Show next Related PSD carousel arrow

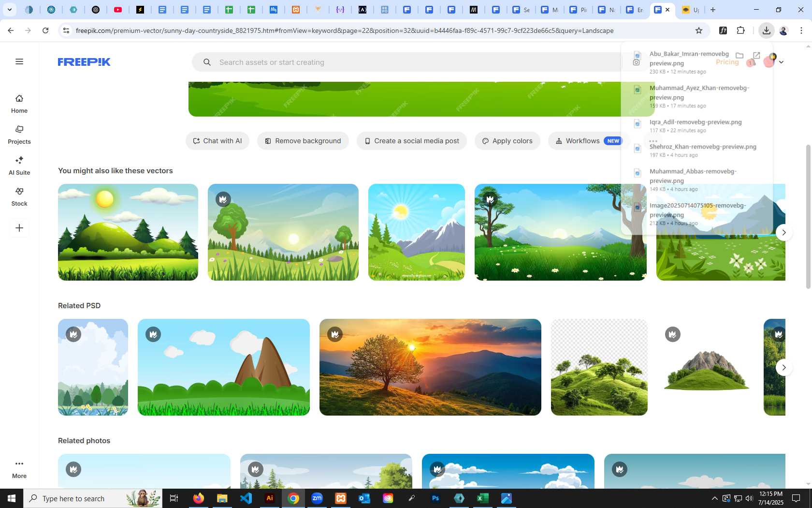click(784, 367)
